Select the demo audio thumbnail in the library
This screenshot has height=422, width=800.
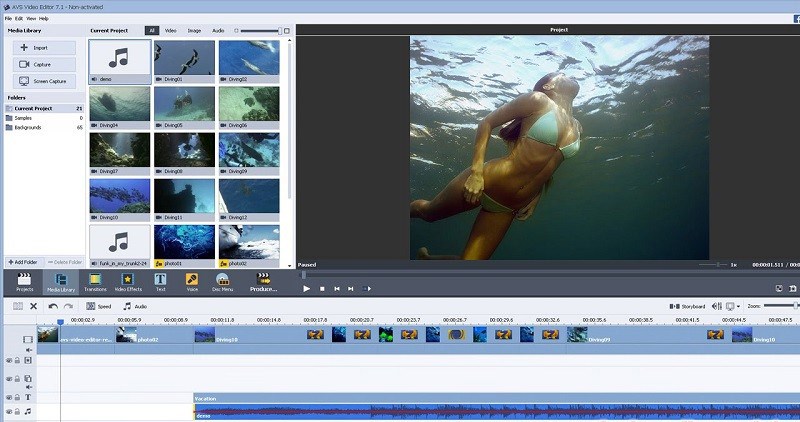(120, 62)
